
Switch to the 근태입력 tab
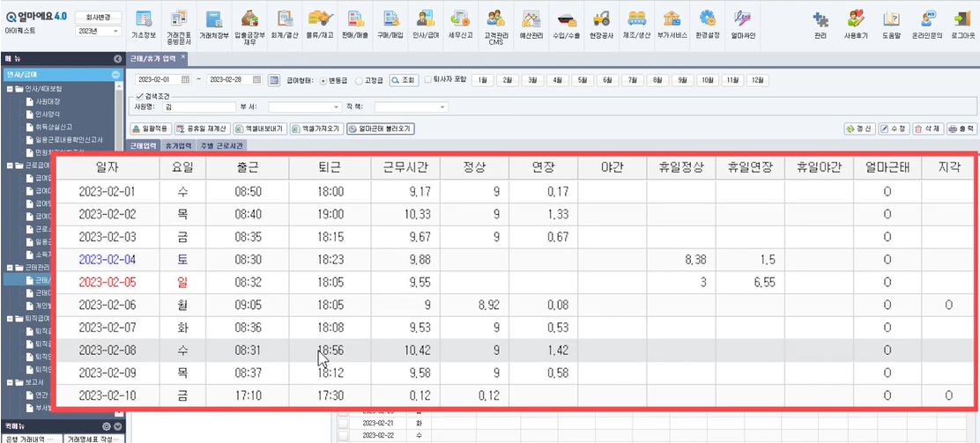point(143,145)
